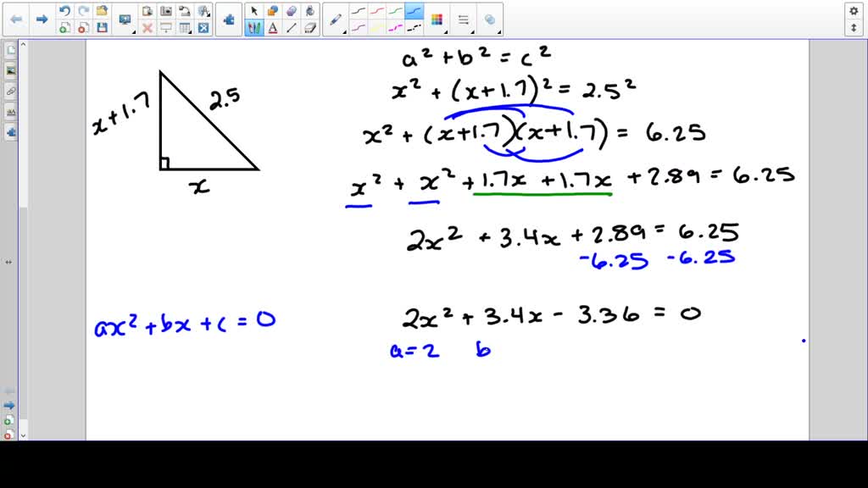Delete the current page from the top toolbar
868x488 pixels.
(x=83, y=28)
